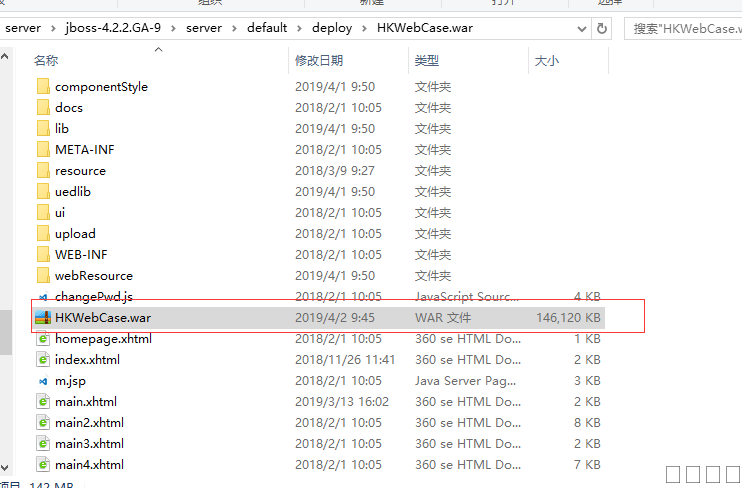Go to the default folder breadcrumb

point(267,28)
